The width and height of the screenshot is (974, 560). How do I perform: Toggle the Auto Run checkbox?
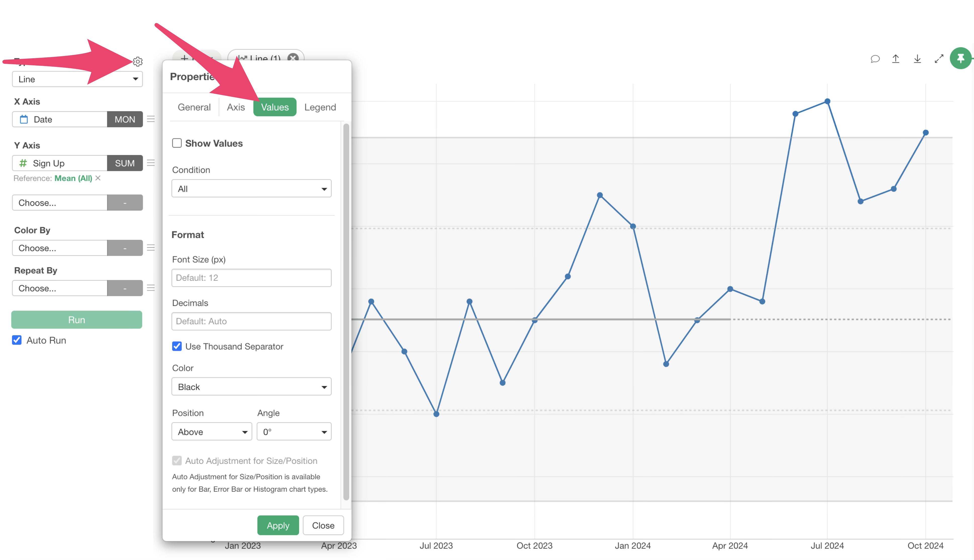tap(17, 340)
